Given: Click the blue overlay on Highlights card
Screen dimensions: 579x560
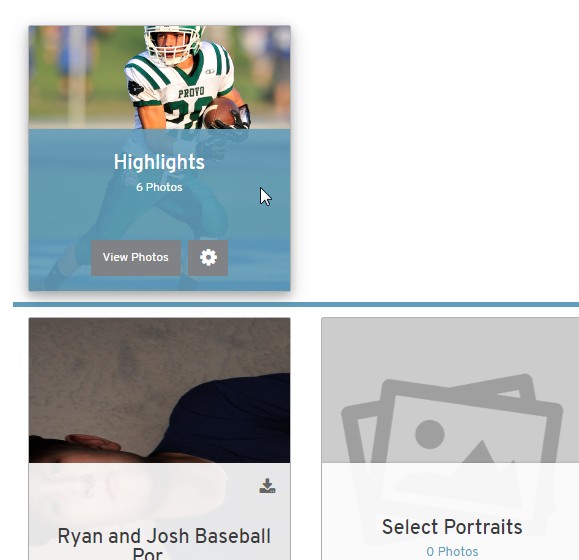Looking at the screenshot, I should (x=160, y=210).
